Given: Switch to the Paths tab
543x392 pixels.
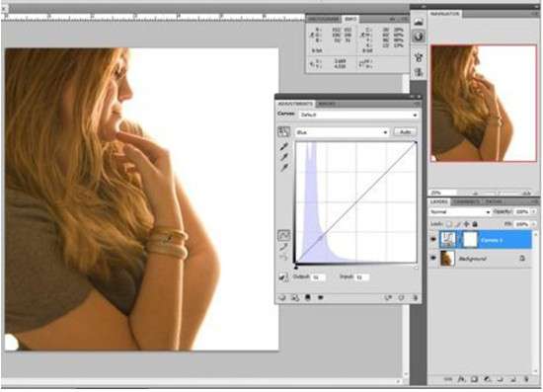Looking at the screenshot, I should pos(494,201).
